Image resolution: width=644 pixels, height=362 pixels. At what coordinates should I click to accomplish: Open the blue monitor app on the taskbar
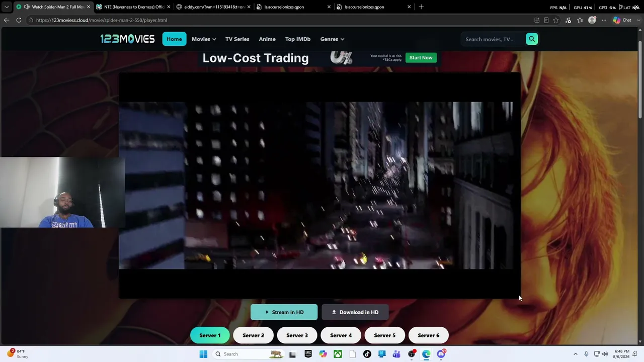(382, 354)
